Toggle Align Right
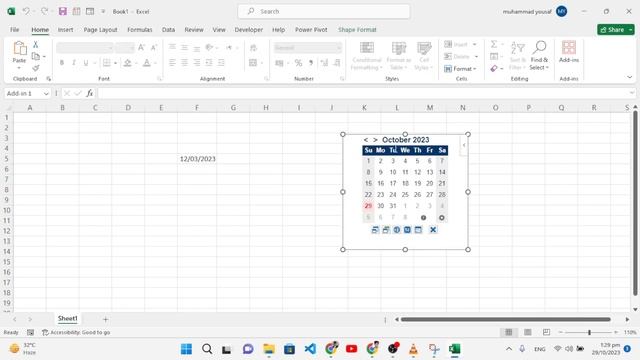The width and height of the screenshot is (640, 360). pyautogui.click(x=197, y=63)
